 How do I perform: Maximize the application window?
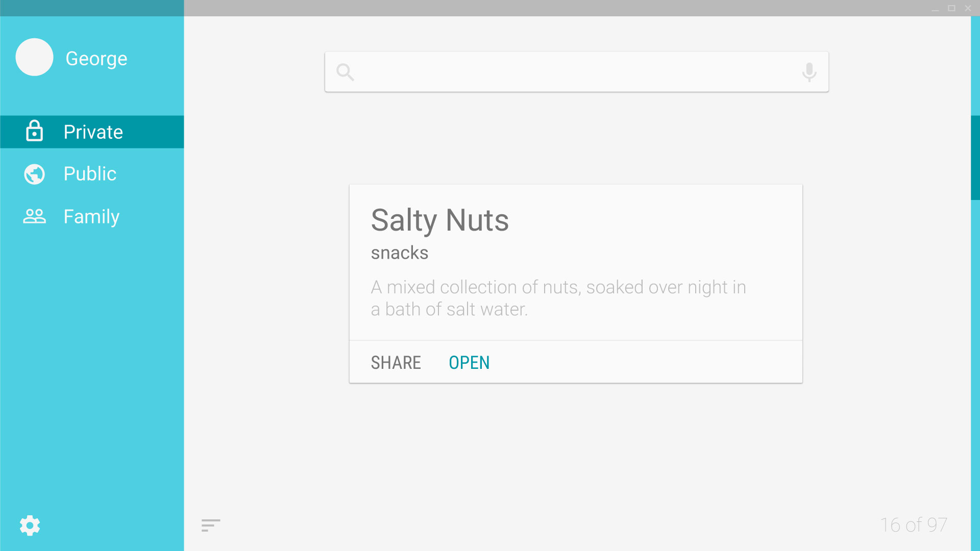point(951,8)
